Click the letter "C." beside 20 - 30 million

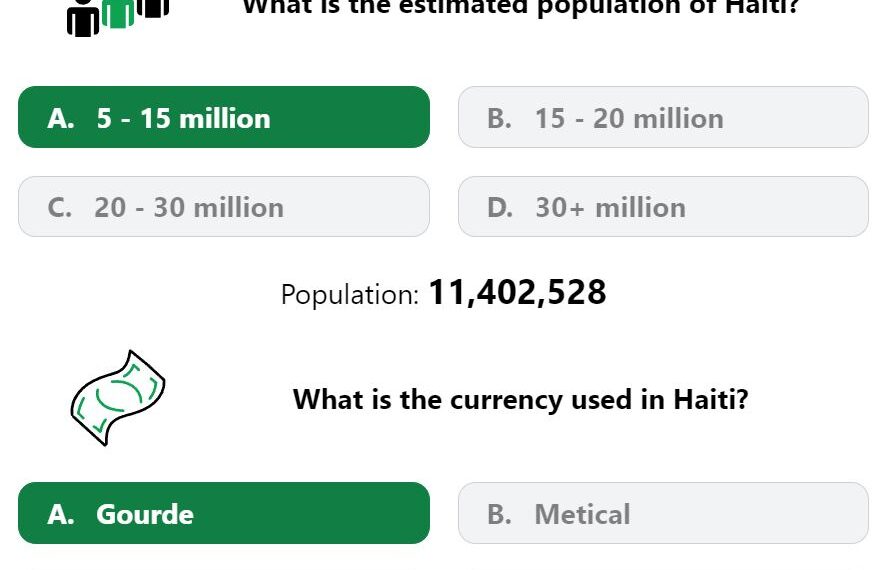click(x=60, y=207)
